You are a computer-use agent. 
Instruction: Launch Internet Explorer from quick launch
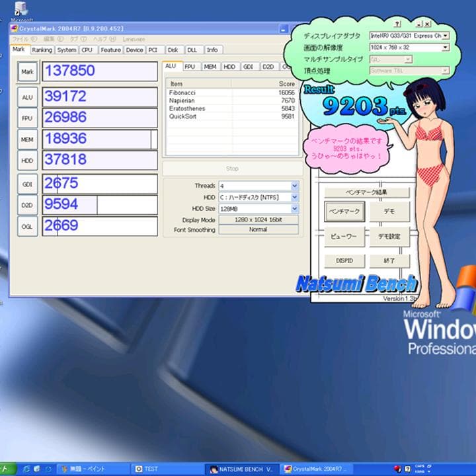tap(26, 469)
